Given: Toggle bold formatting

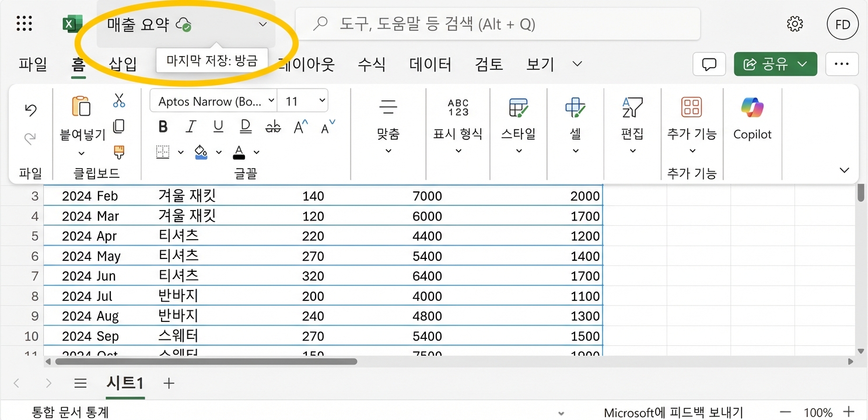Looking at the screenshot, I should [163, 127].
